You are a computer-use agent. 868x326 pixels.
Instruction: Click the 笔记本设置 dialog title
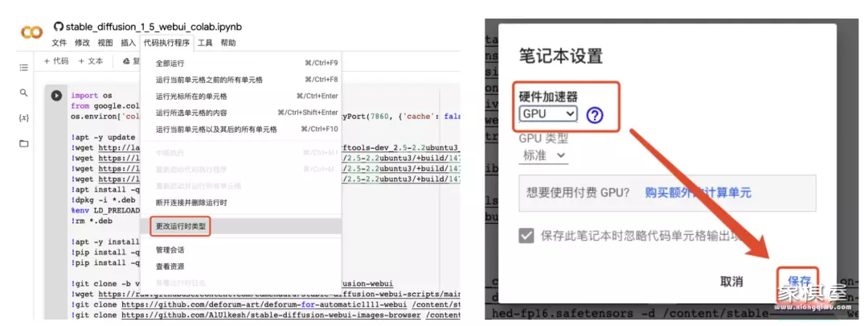click(561, 56)
